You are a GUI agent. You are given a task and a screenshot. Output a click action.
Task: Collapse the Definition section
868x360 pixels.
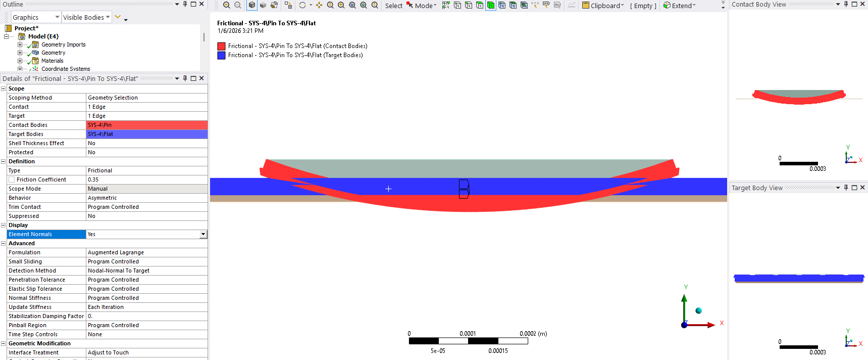(3, 161)
